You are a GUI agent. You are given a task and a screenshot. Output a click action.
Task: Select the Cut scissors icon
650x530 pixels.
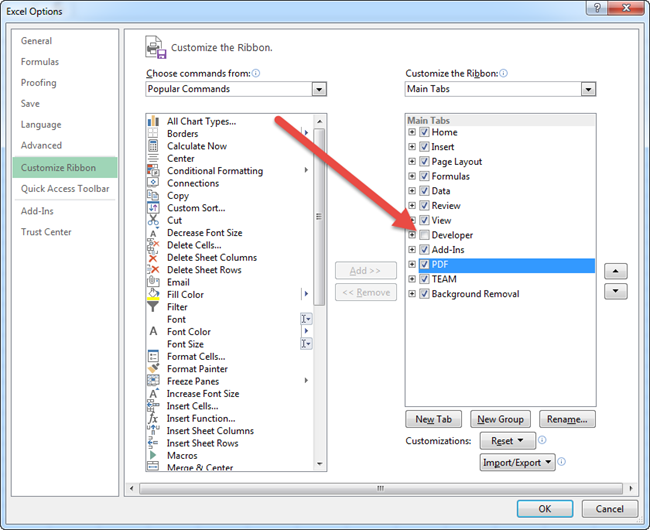[153, 220]
